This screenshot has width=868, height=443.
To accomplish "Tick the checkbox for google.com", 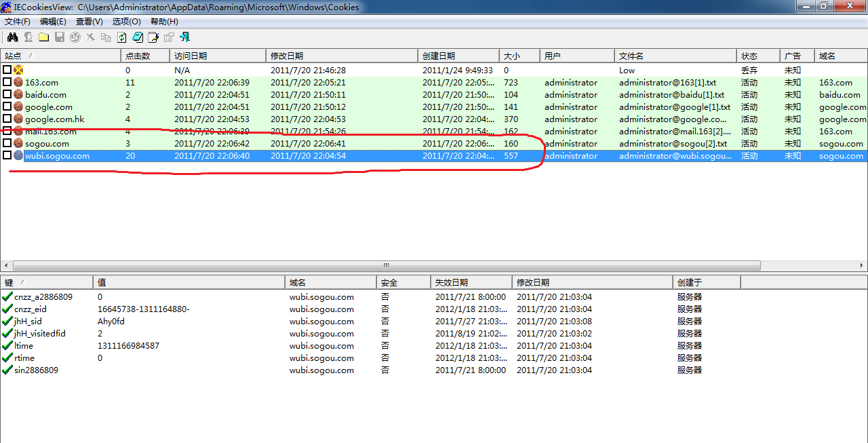I will point(7,107).
